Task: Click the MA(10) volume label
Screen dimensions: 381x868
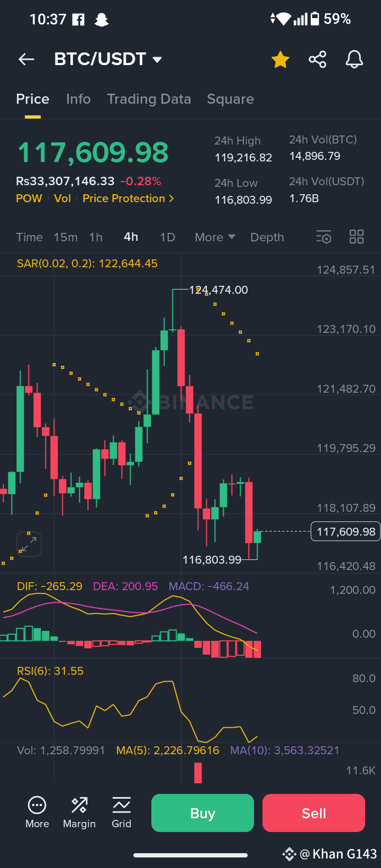Action: pos(285,750)
